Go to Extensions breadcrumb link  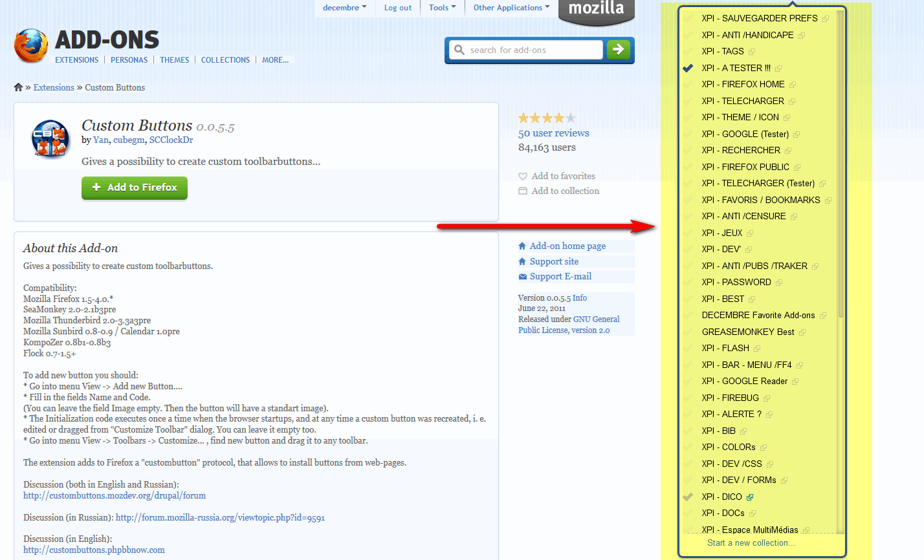(x=54, y=87)
